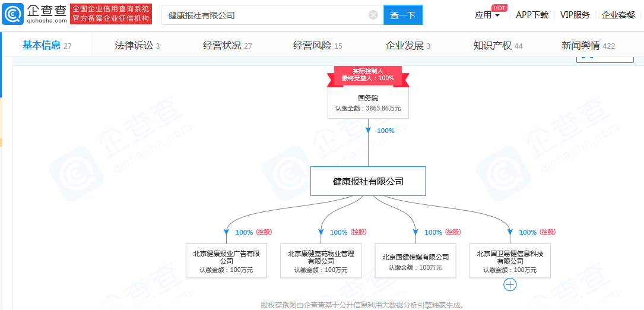Switch to the 经营风险 tab
644x310 pixels.
point(318,46)
